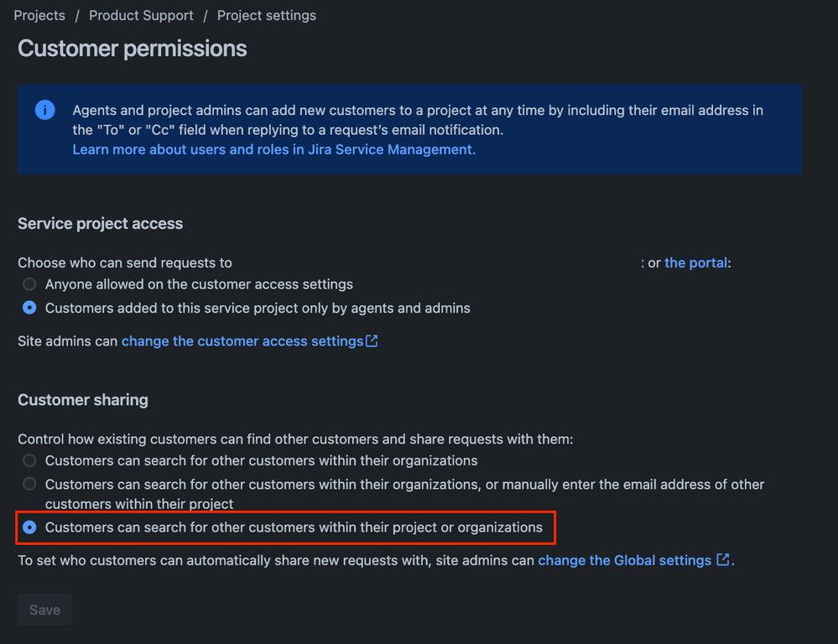Viewport: 838px width, 644px height.
Task: Choose "search for other customers within their organizations" option
Action: 29,460
